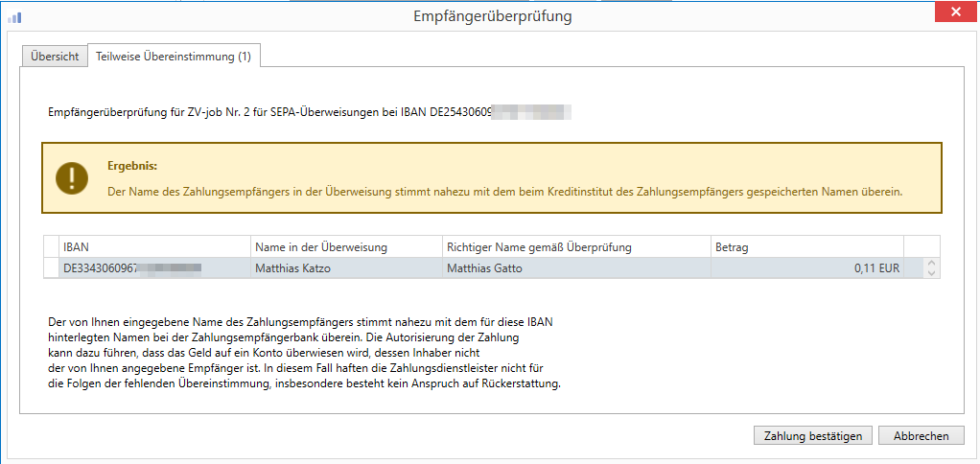This screenshot has height=464, width=980.
Task: Select the 0,11 EUR amount cell
Action: (805, 268)
